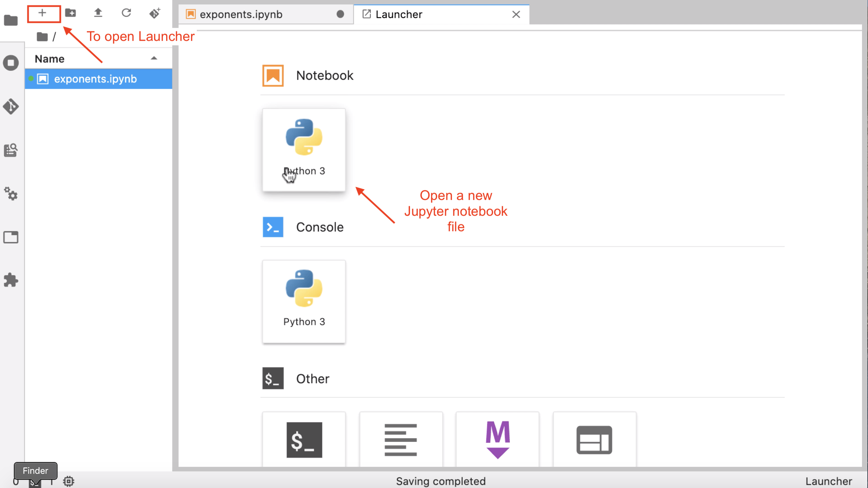Image resolution: width=868 pixels, height=488 pixels.
Task: Click the plus icon to open Launcher
Action: click(x=42, y=14)
